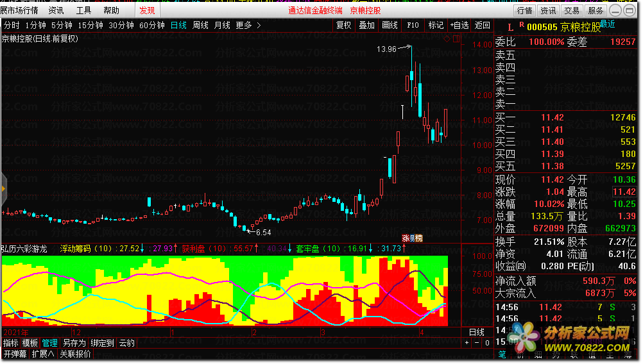Image resolution: width=643 pixels, height=364 pixels.
Task: Open the 服务 service button
Action: [596, 11]
